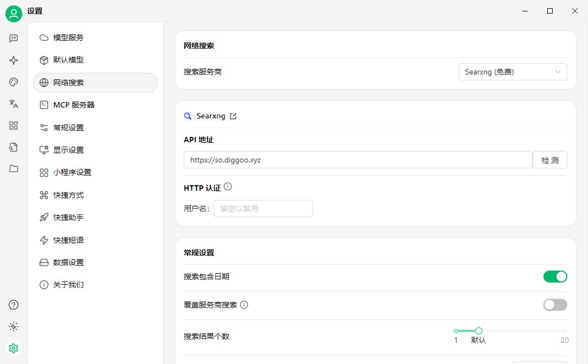The width and height of the screenshot is (588, 364).
Task: Open the mini apps grid icon
Action: click(x=14, y=125)
